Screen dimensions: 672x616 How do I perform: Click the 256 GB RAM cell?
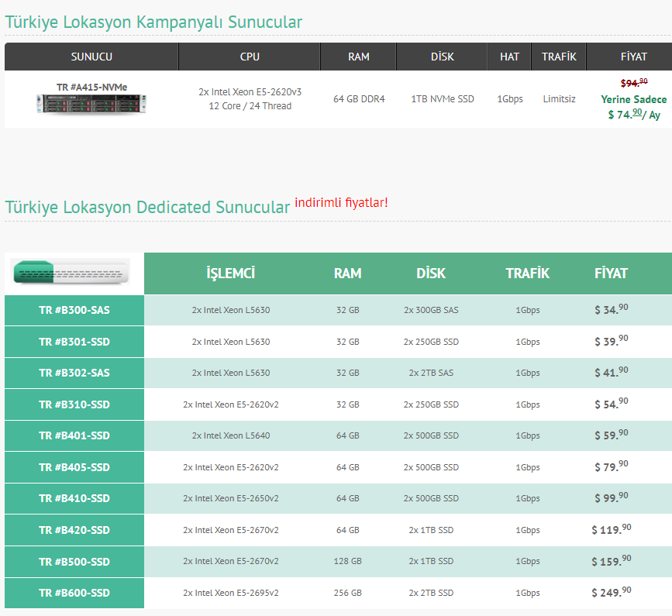point(347,593)
